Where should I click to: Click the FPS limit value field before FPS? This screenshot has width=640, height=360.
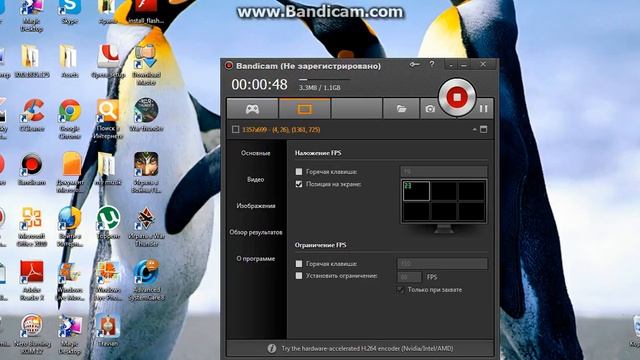click(x=409, y=277)
